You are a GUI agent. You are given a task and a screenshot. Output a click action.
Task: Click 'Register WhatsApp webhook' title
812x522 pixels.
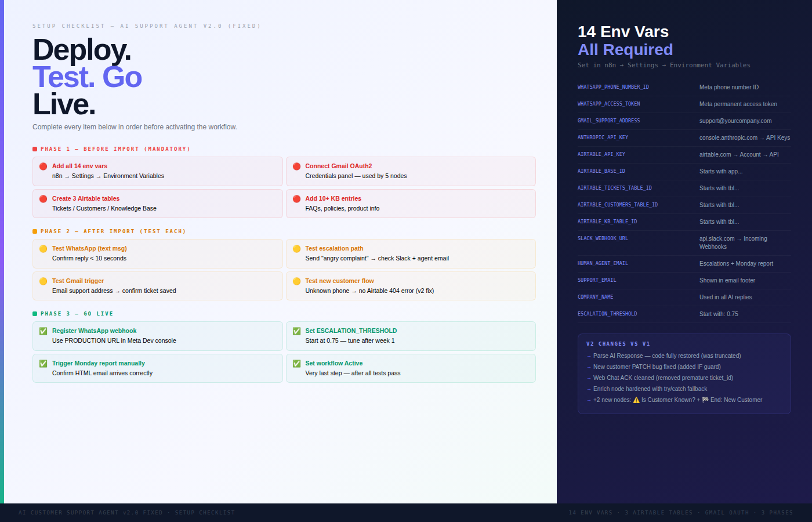coord(95,331)
